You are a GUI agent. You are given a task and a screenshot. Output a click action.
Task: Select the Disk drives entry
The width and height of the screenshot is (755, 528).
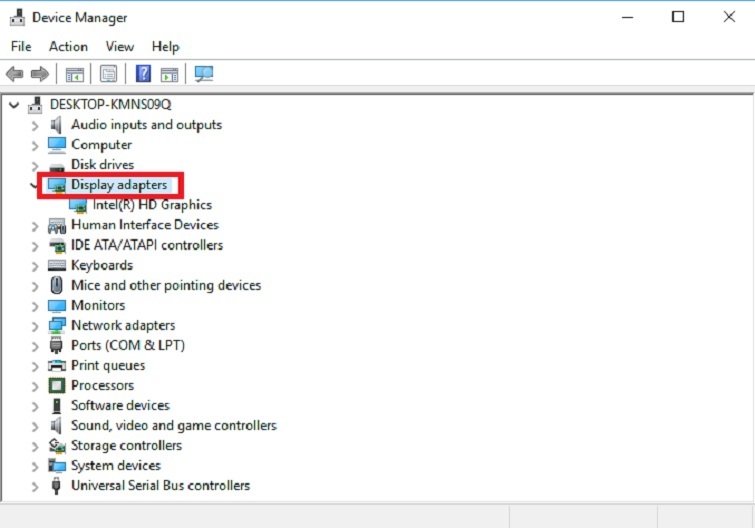[x=102, y=165]
